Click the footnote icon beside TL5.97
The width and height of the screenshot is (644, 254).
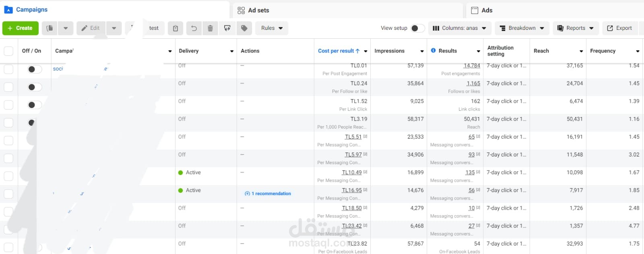point(365,154)
